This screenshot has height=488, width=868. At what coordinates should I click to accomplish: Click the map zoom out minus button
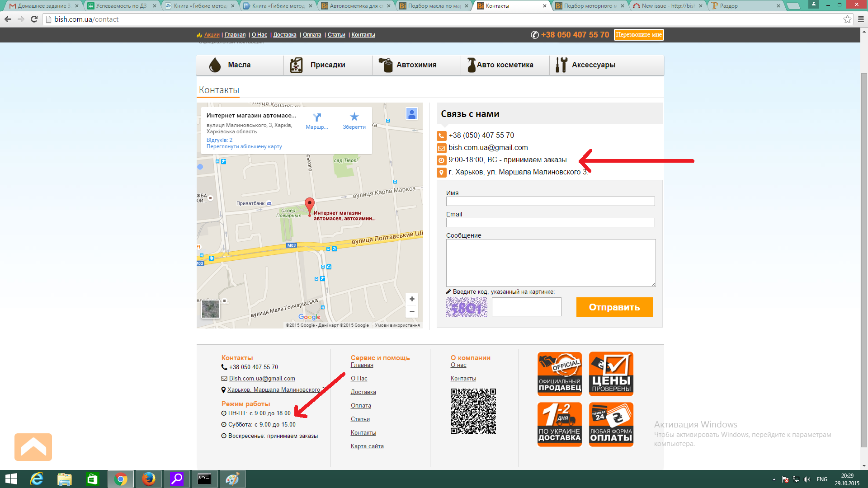(x=411, y=311)
